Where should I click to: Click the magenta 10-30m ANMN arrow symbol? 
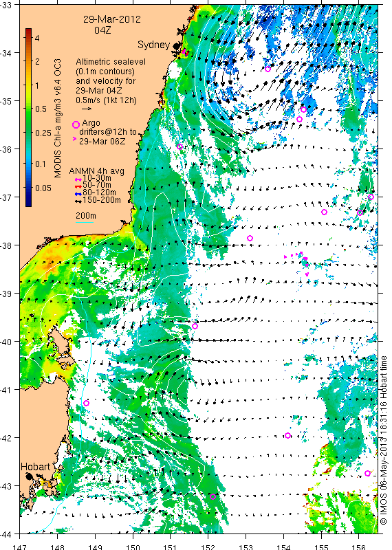(78, 180)
